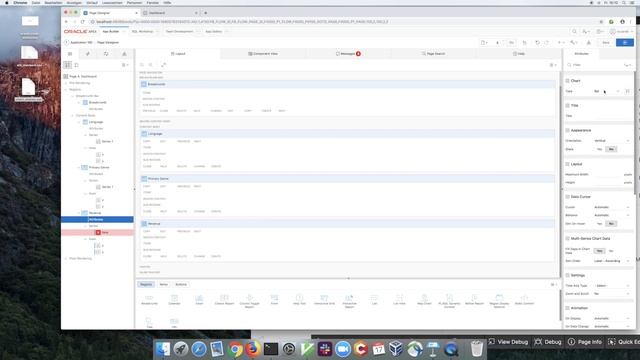Select the Regions gallery tab
Image resolution: width=640 pixels, height=360 pixels.
146,284
